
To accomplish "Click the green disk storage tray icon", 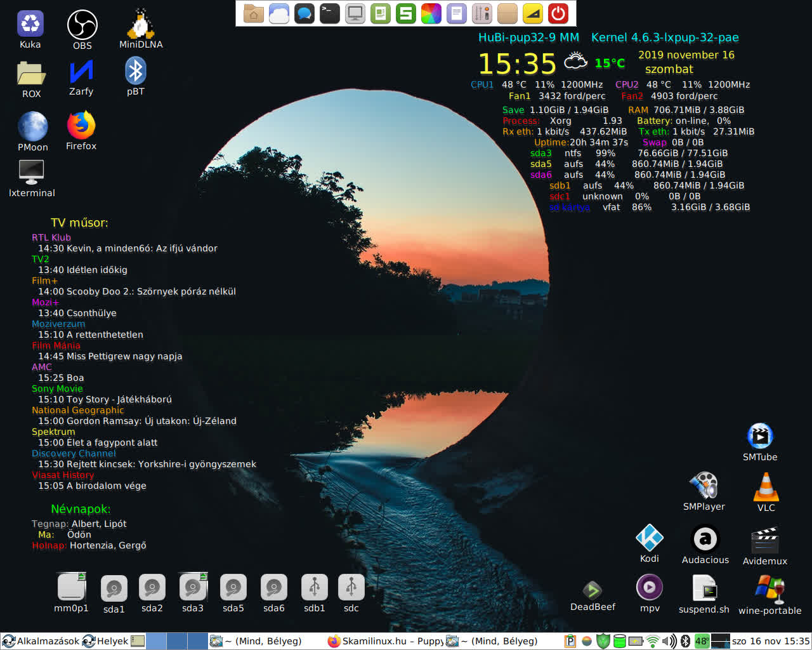I will pyautogui.click(x=620, y=641).
